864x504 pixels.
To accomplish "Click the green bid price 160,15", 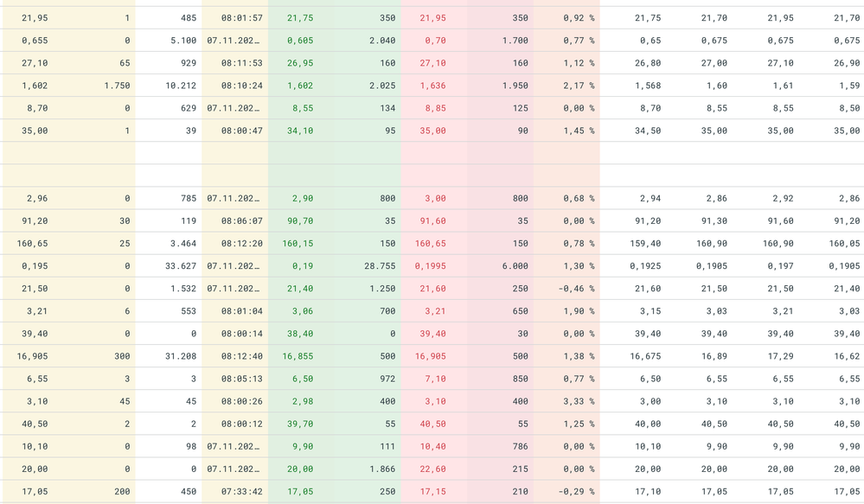I will 298,244.
